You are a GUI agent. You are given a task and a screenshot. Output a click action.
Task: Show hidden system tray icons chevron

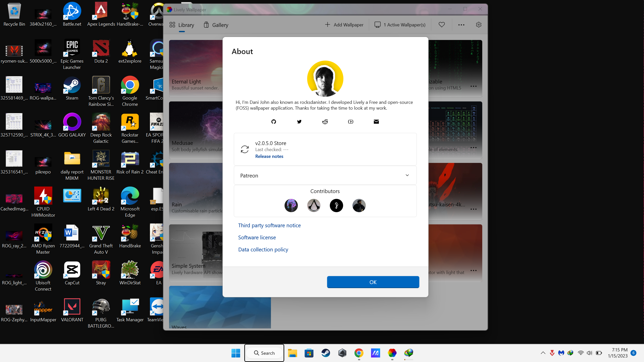[543, 353]
